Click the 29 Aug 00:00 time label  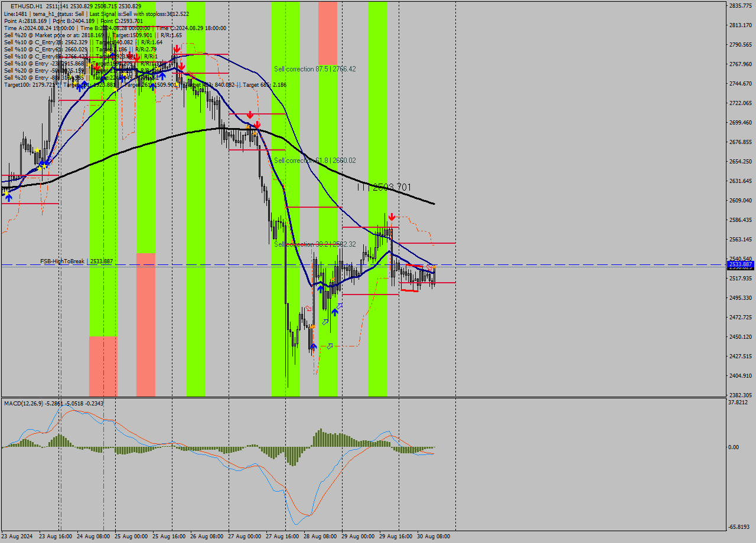click(x=358, y=537)
